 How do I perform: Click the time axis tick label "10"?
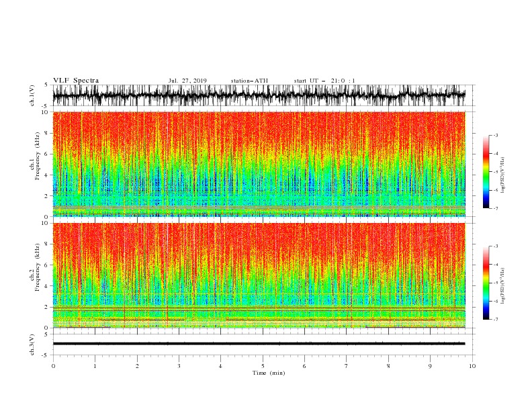coord(472,366)
